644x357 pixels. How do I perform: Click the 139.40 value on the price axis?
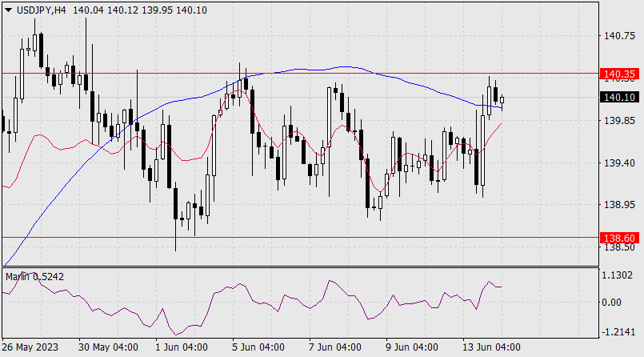pos(620,163)
